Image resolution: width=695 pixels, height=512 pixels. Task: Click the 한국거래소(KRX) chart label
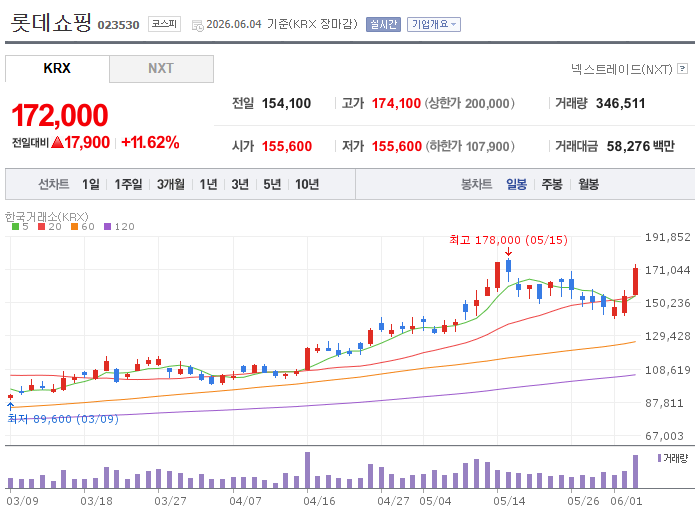click(47, 217)
